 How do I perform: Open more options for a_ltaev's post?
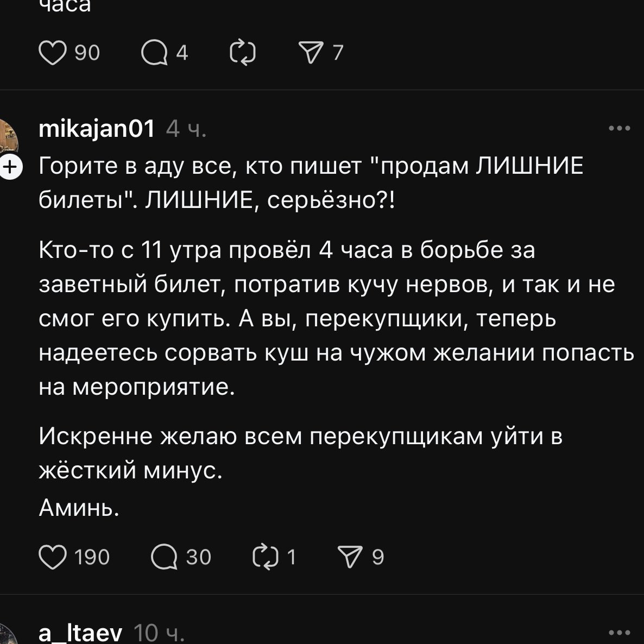[620, 633]
